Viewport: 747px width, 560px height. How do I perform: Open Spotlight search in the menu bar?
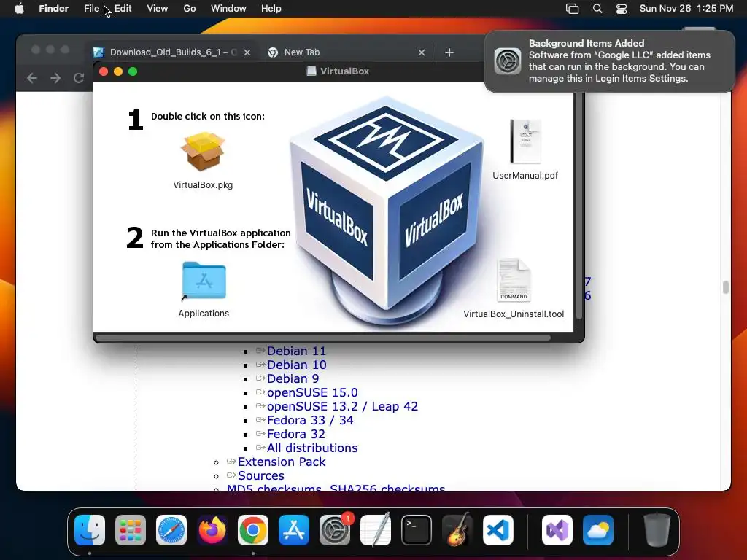coord(597,9)
